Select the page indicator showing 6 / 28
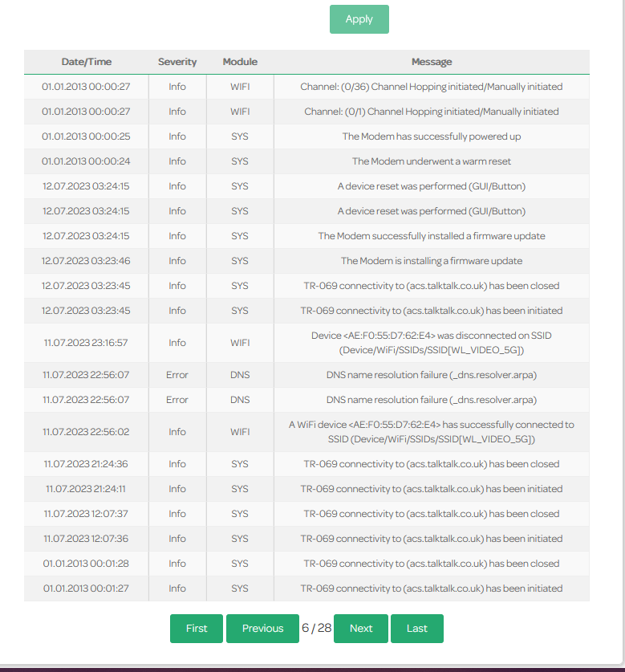 point(316,629)
